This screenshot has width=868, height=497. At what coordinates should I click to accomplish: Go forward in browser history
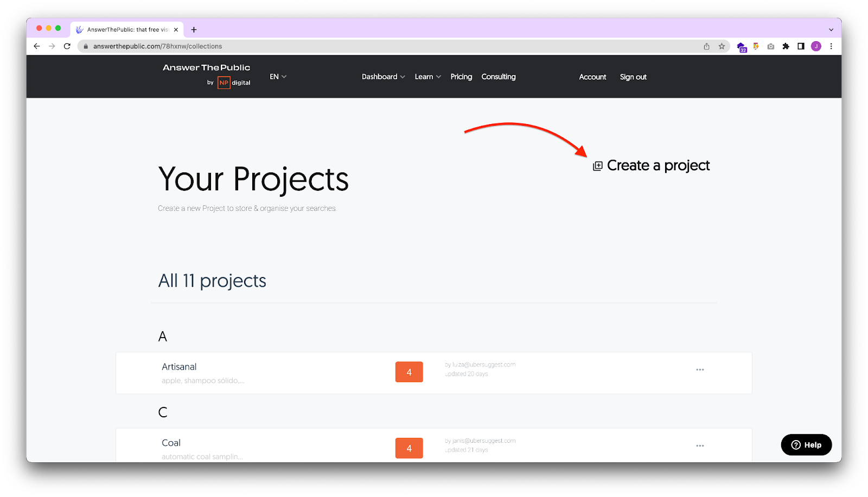52,46
